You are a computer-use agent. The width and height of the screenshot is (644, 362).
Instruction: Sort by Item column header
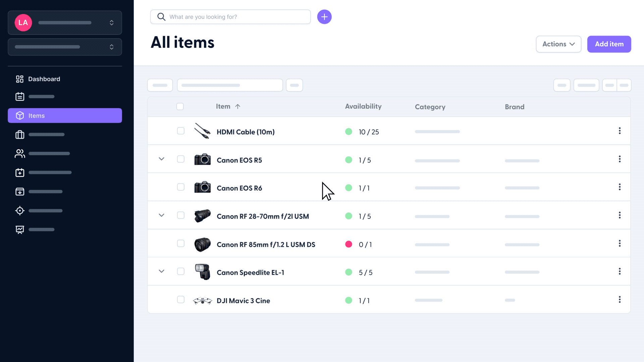[223, 106]
